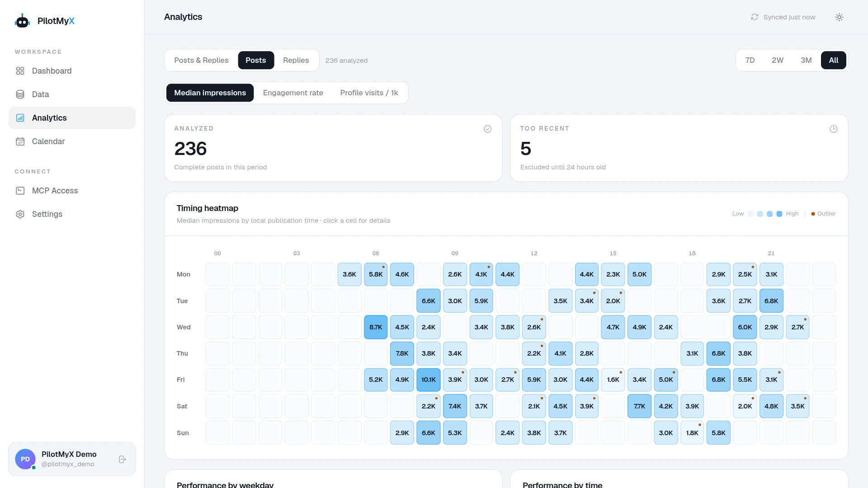The height and width of the screenshot is (488, 868).
Task: Click the Friday 10.1K heatmap cell
Action: click(x=429, y=380)
